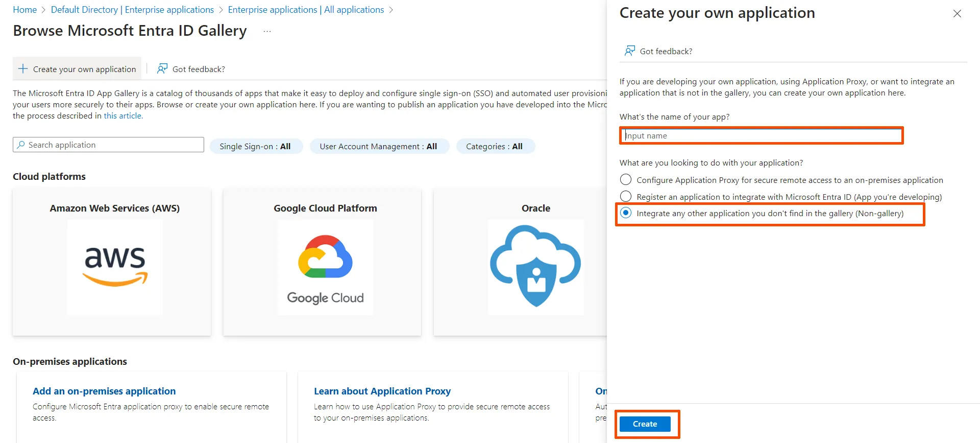This screenshot has height=443, width=980.
Task: Click the magnifier icon in the Search application box
Action: [x=21, y=145]
